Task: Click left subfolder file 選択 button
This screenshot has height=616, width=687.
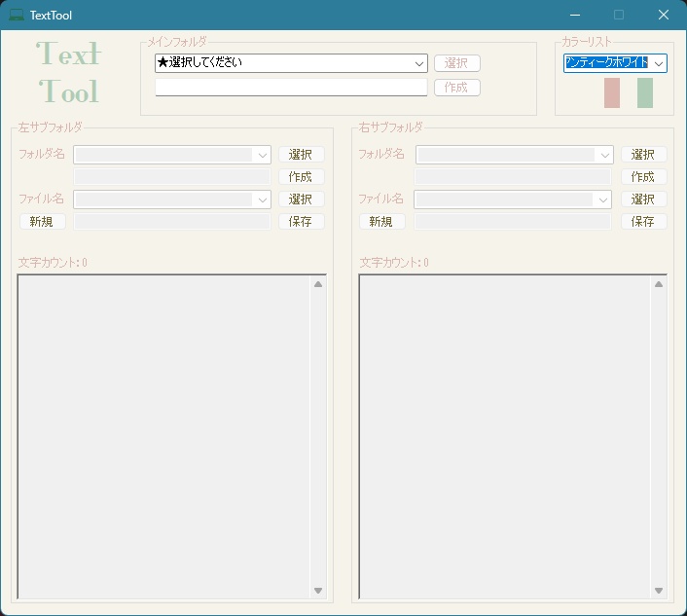Action: [302, 199]
